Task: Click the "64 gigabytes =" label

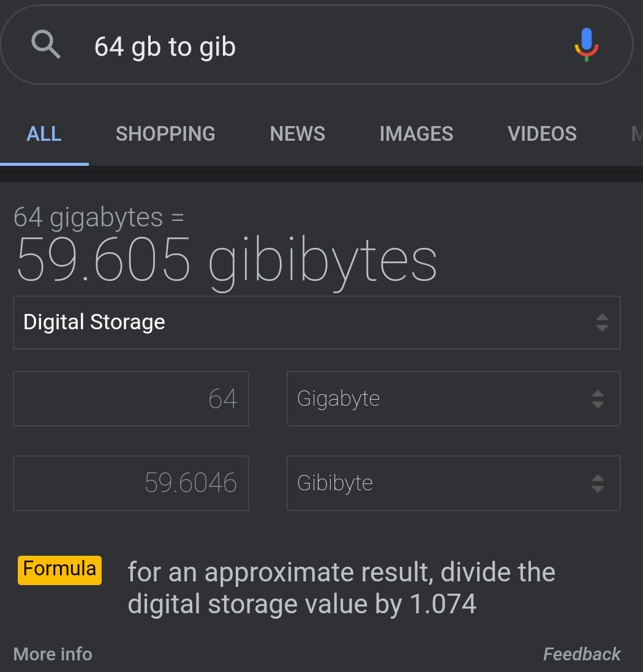Action: [99, 217]
